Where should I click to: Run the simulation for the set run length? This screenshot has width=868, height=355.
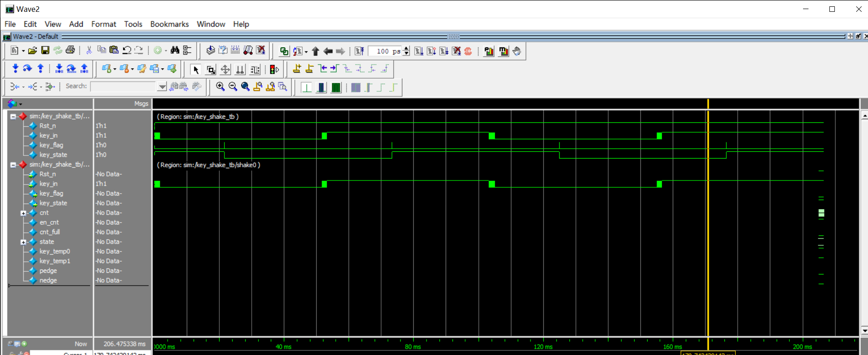pos(419,51)
